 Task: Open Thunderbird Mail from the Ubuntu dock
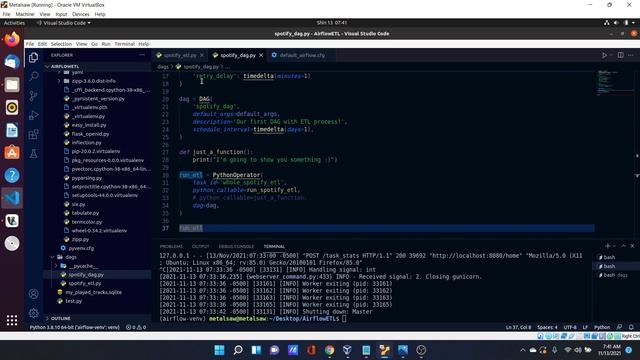click(12, 62)
